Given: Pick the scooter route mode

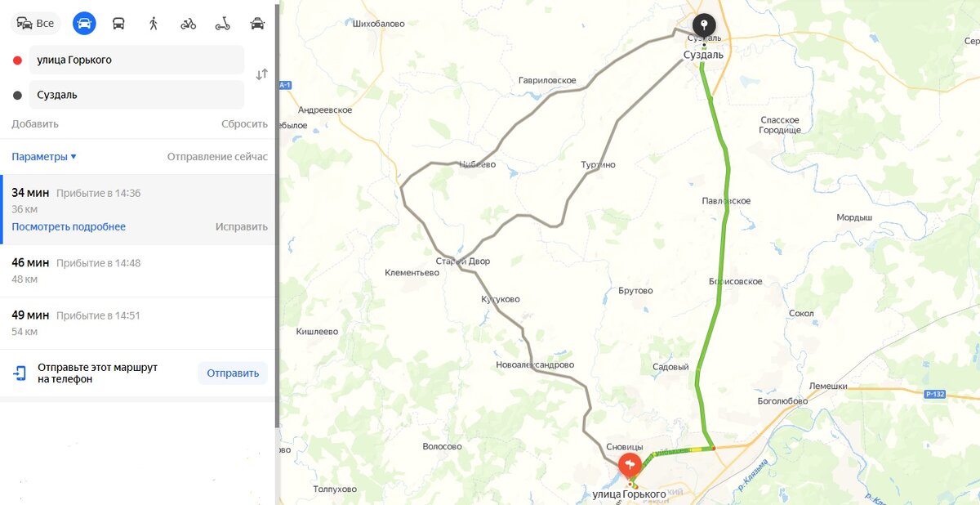Looking at the screenshot, I should point(223,23).
